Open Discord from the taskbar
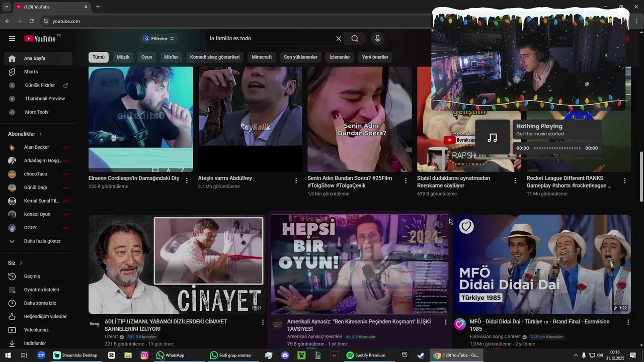The image size is (644, 362). (285, 355)
